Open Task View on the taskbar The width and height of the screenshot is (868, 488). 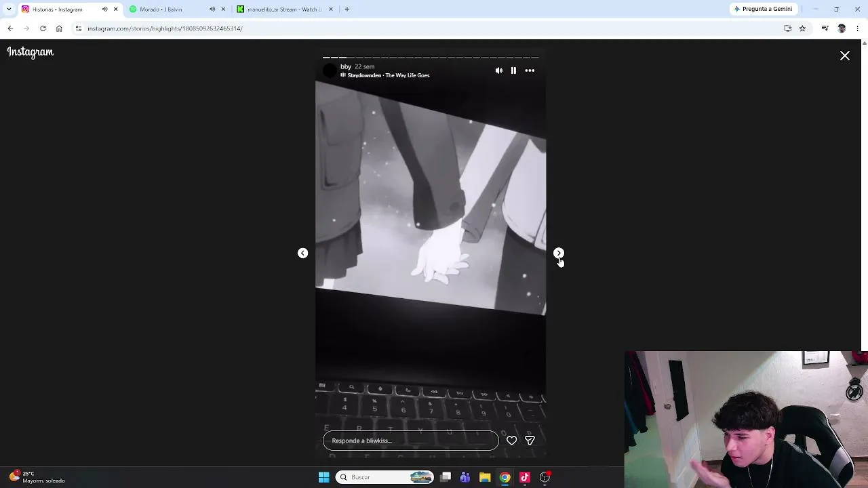(x=446, y=477)
